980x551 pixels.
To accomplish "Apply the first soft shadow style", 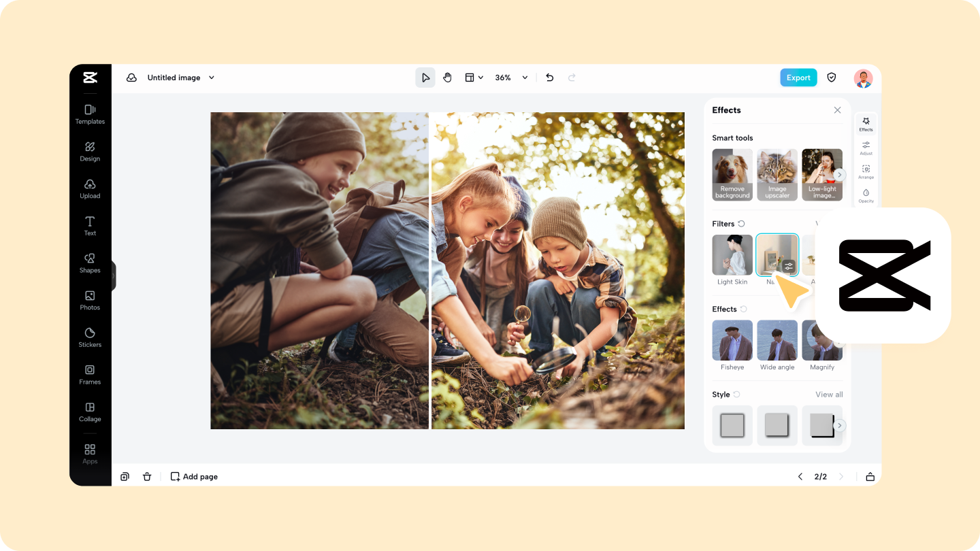I will (x=732, y=425).
